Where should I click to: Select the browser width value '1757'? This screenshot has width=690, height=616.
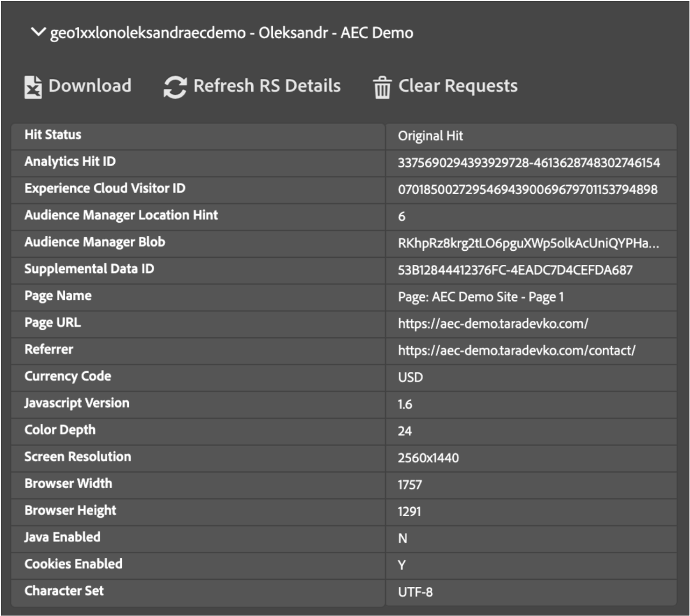tap(410, 485)
